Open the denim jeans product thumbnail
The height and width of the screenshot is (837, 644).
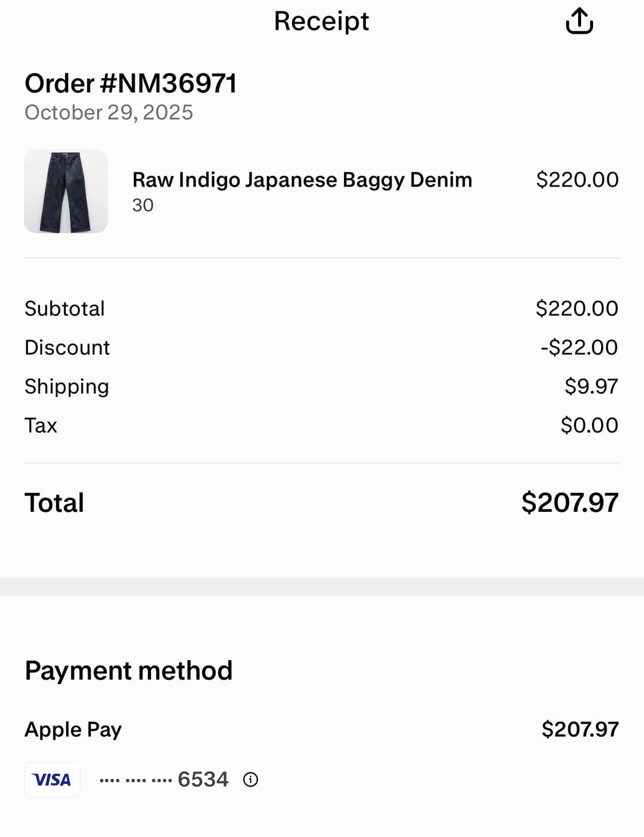[x=66, y=191]
